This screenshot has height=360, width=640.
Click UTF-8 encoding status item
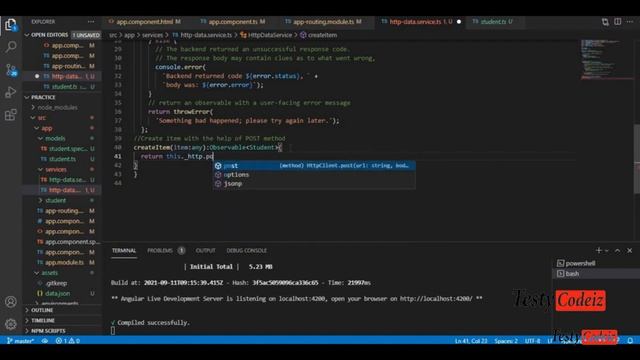(x=533, y=340)
